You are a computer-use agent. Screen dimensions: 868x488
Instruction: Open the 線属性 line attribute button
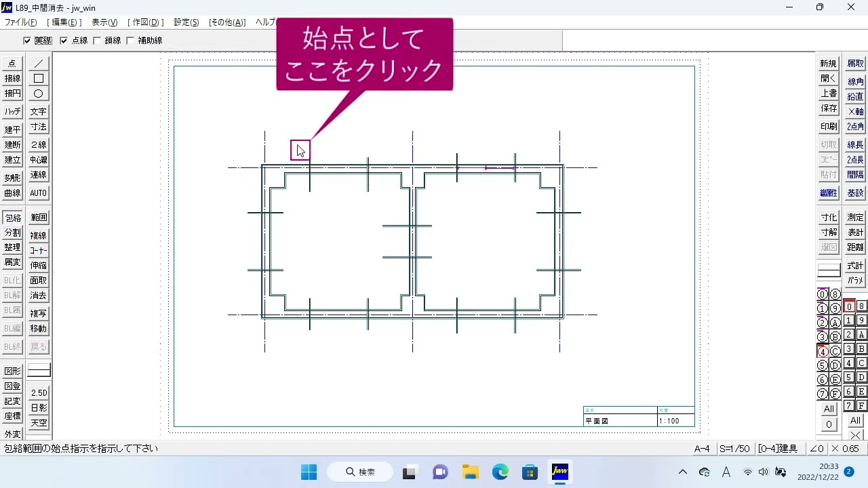[829, 193]
